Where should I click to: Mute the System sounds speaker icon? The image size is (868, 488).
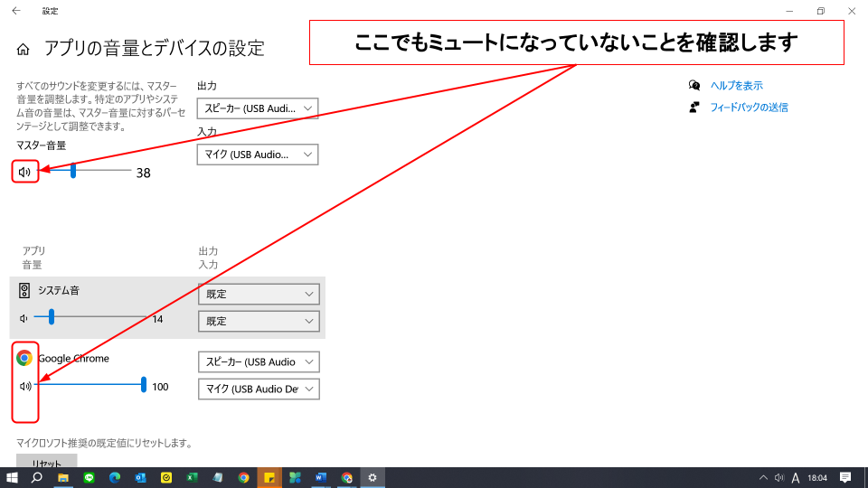pyautogui.click(x=24, y=318)
